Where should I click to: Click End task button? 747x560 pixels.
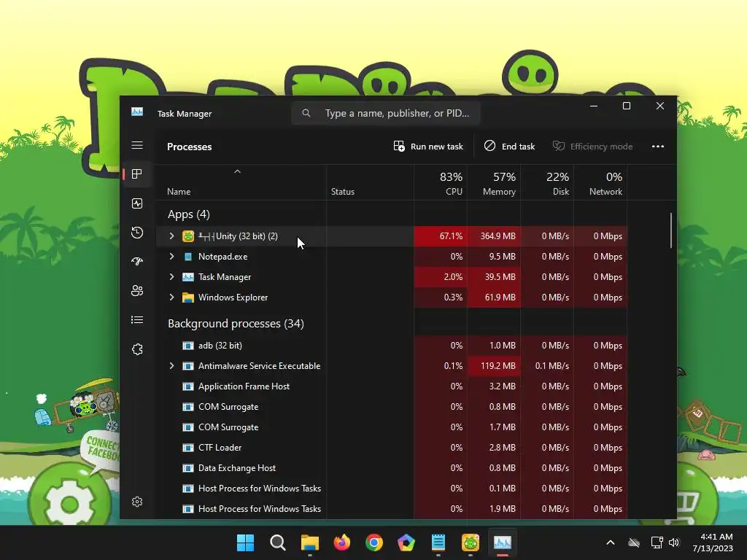tap(509, 147)
